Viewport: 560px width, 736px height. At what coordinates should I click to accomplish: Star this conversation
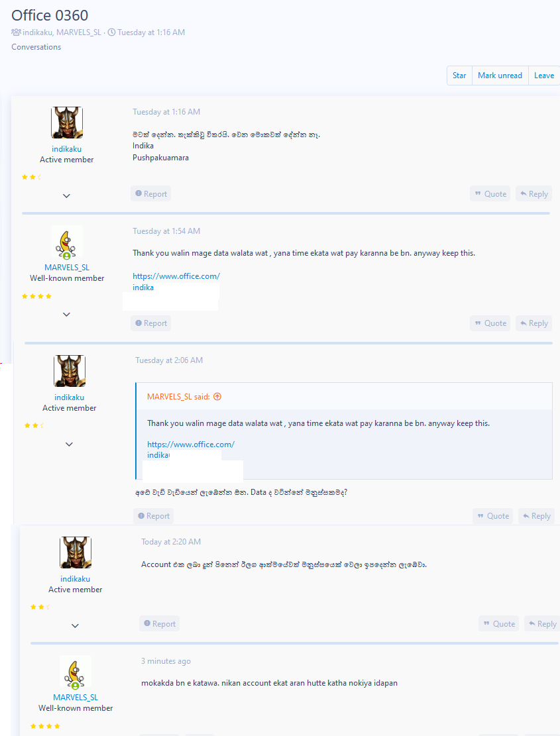click(459, 76)
